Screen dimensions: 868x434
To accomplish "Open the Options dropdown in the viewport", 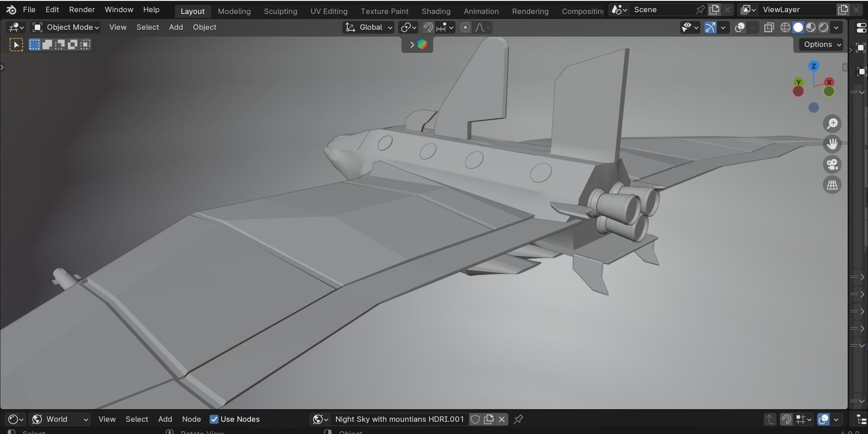I will (x=822, y=44).
